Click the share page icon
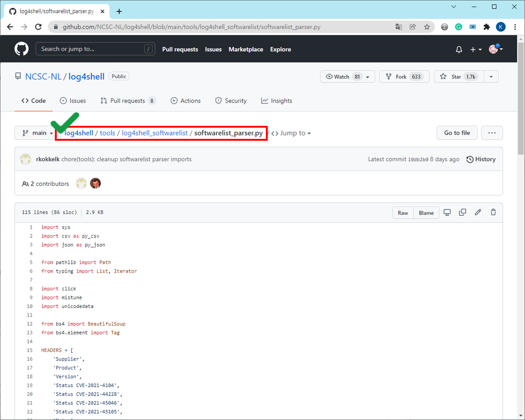 (413, 27)
